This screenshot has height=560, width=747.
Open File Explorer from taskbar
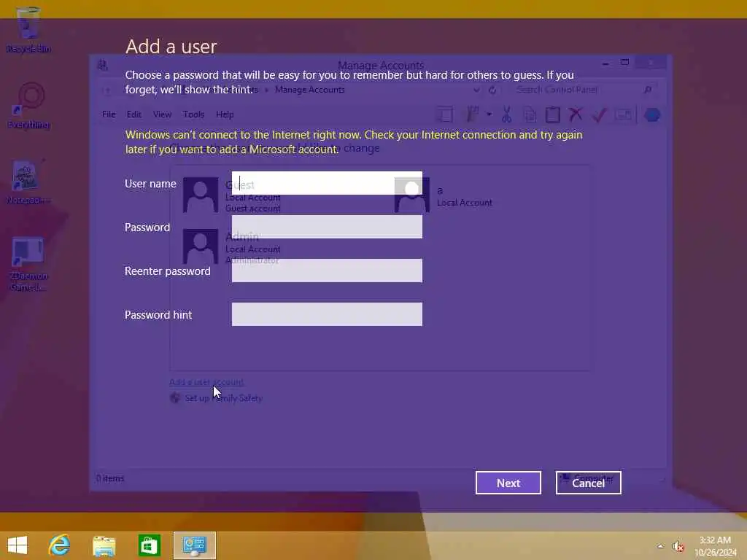[104, 545]
